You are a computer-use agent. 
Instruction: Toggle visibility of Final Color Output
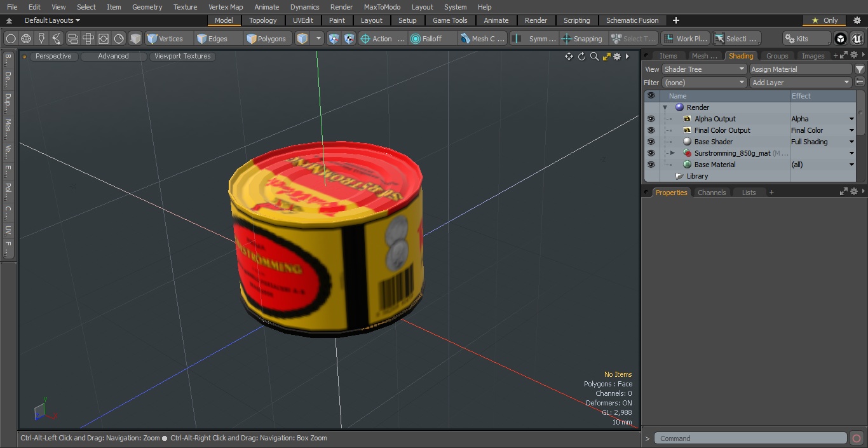click(x=651, y=130)
